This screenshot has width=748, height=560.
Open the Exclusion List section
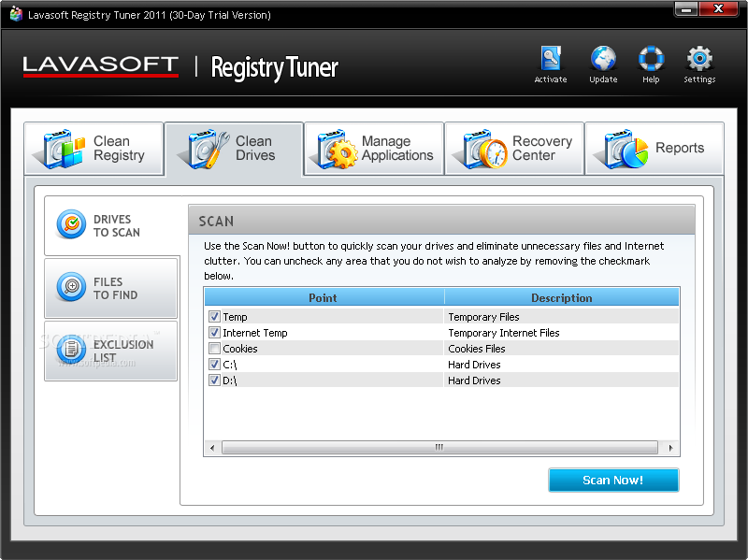(x=110, y=351)
